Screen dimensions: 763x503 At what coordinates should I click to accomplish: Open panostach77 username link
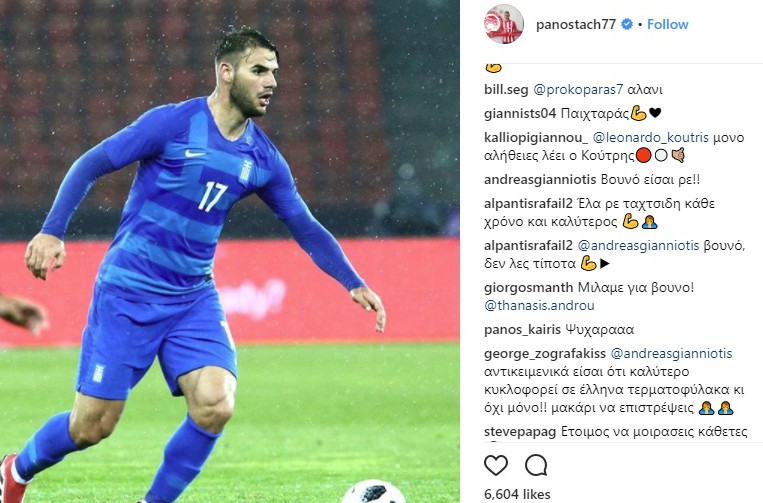(x=576, y=24)
